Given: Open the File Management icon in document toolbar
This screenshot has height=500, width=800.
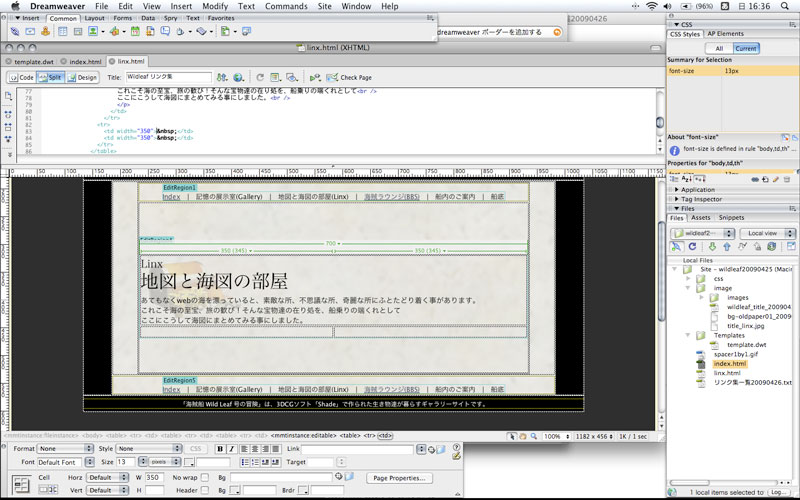Looking at the screenshot, I should (222, 78).
